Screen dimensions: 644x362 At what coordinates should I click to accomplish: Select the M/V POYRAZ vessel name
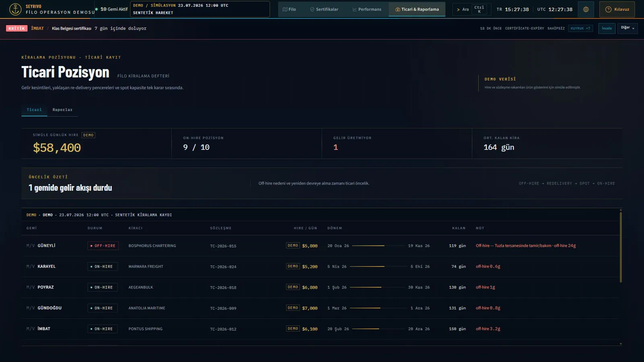coord(40,287)
